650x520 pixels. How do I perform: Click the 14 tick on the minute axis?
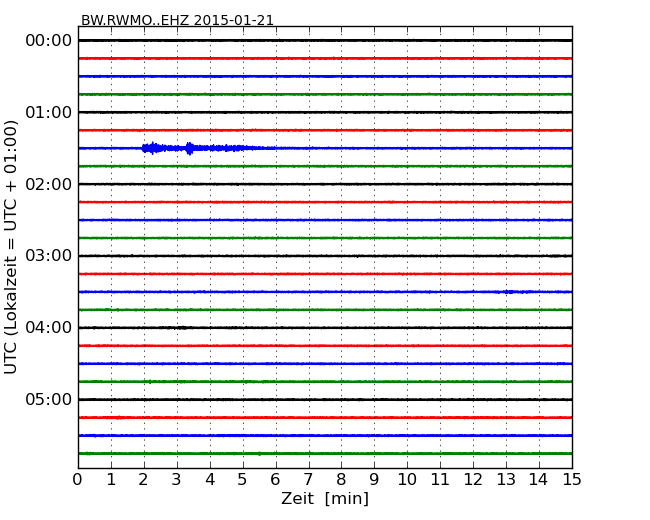(538, 479)
